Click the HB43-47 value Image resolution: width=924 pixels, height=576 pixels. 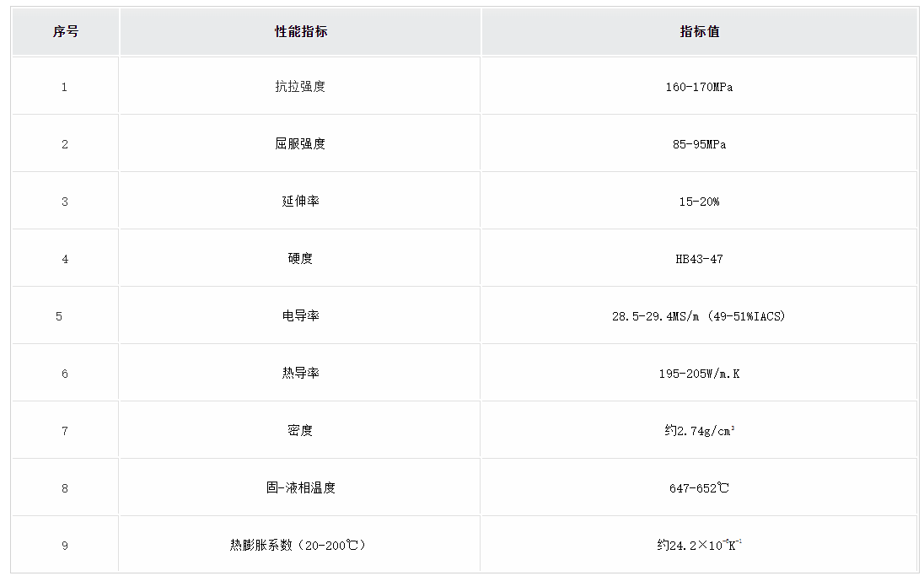click(699, 259)
